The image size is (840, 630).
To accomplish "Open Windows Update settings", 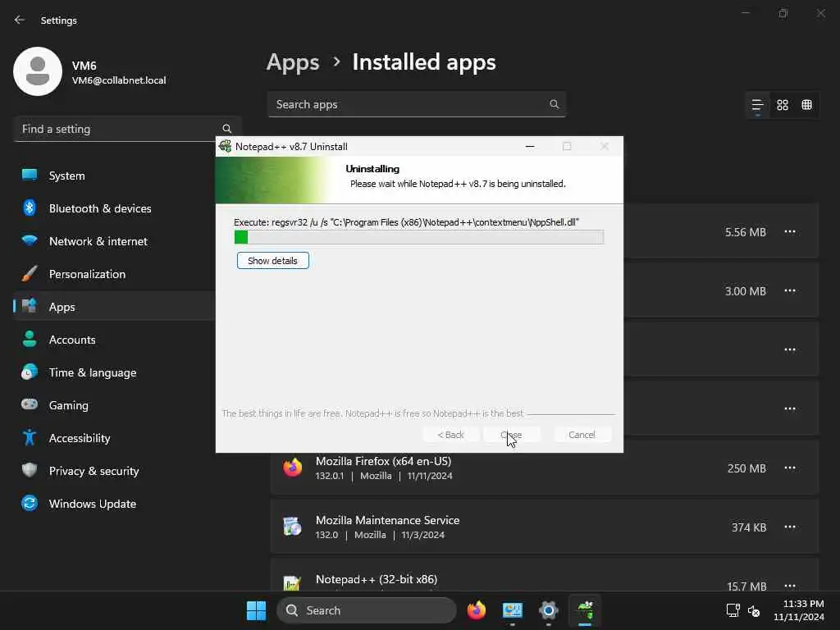I will [115, 504].
